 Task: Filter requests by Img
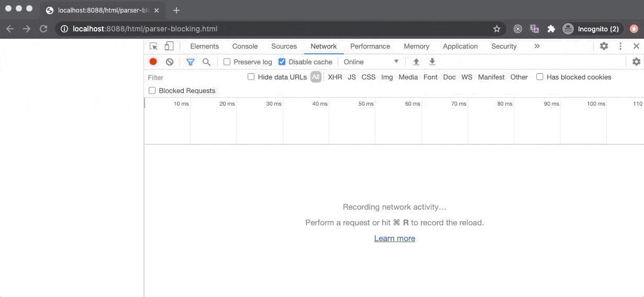387,77
